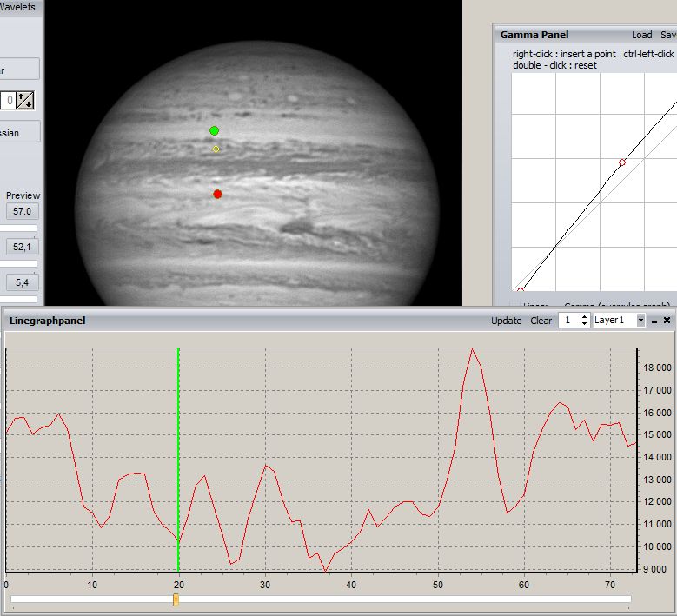
Task: Open the Layer 1 dropdown arrow
Action: coord(640,321)
